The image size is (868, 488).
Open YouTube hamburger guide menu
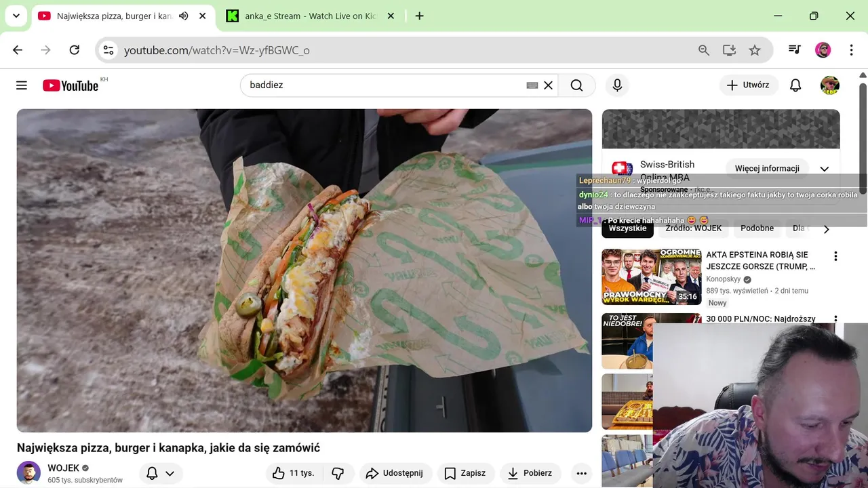pos(22,85)
